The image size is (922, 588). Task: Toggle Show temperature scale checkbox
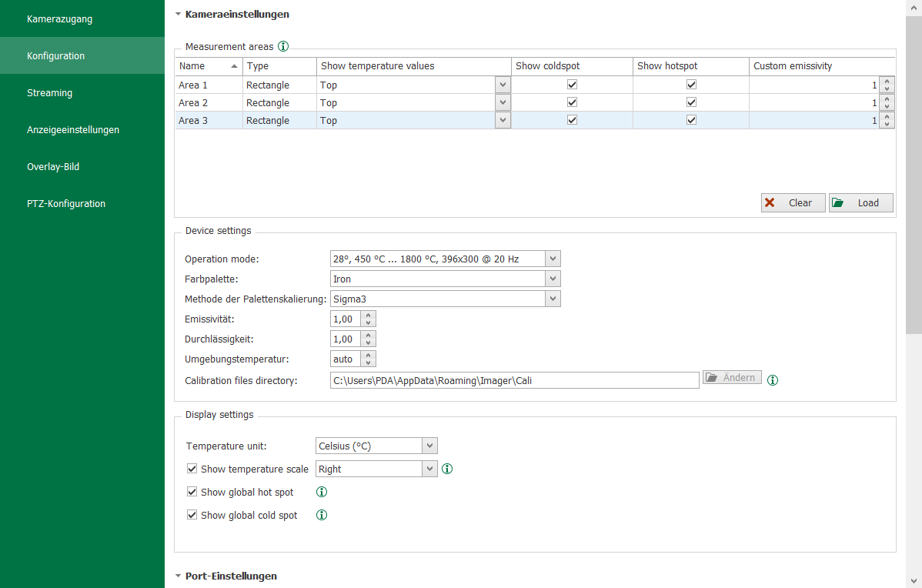tap(192, 469)
